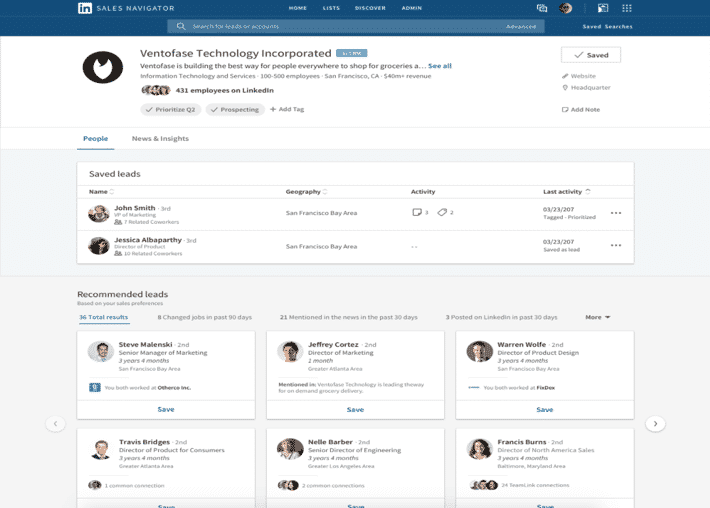Go to the previous recommended leads page
Viewport: 710px width, 508px height.
pos(56,424)
